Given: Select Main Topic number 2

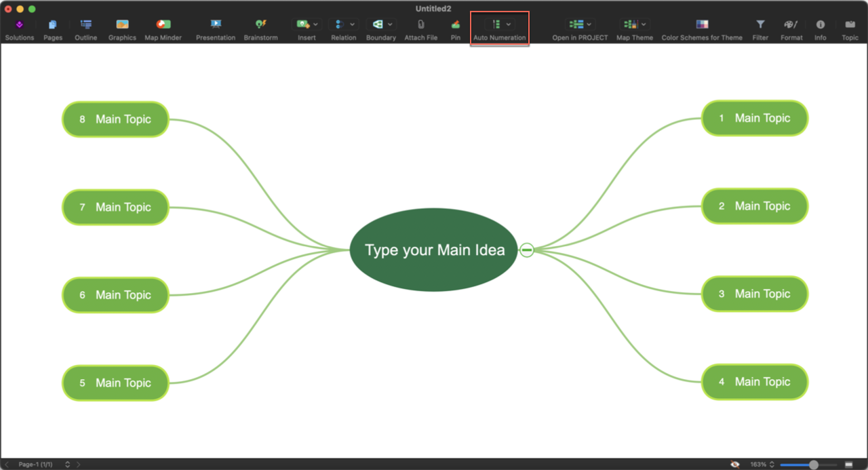Looking at the screenshot, I should click(755, 206).
